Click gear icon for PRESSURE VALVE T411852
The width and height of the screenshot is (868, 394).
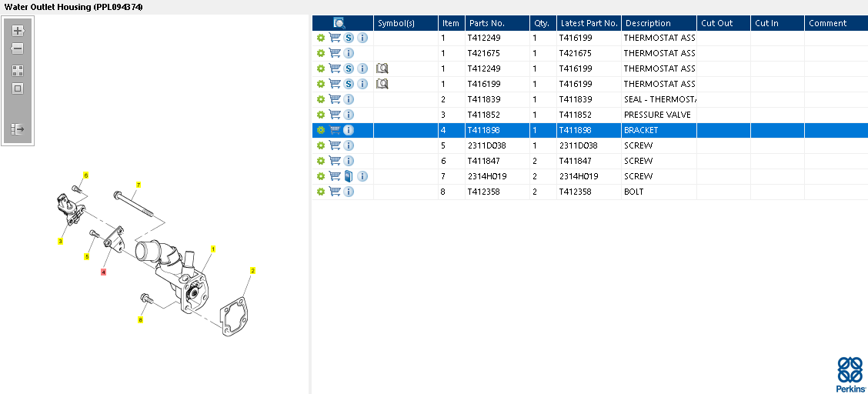[321, 115]
